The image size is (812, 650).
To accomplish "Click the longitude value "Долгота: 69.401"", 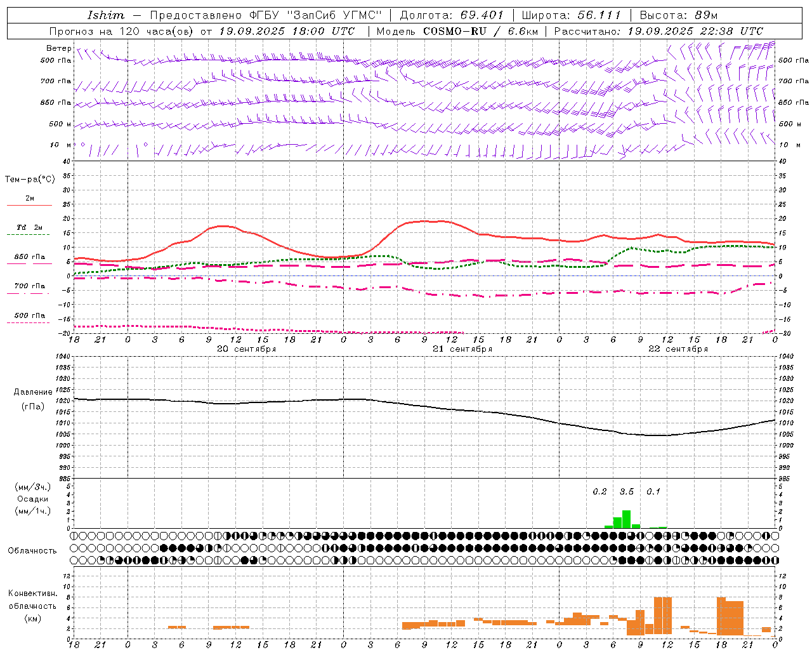I will click(x=452, y=15).
